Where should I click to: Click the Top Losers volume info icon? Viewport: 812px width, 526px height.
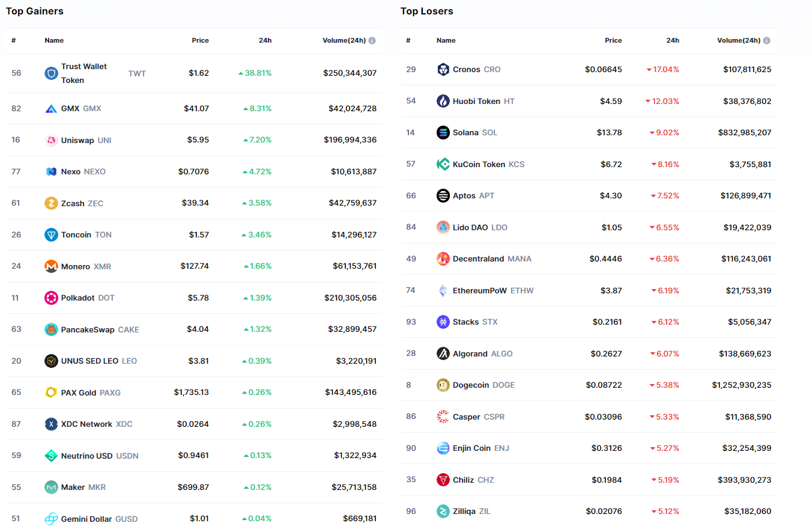pyautogui.click(x=766, y=41)
